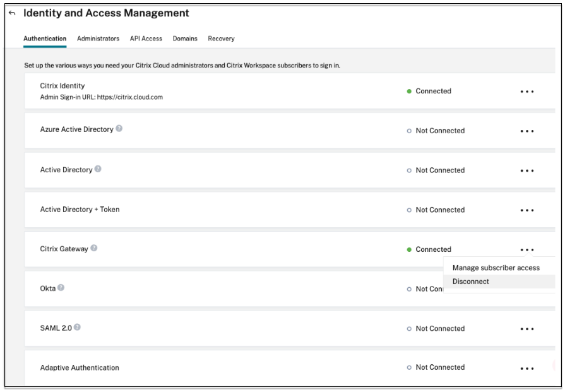Expand the three-dot menu for Active Directory
565x392 pixels.
point(527,170)
